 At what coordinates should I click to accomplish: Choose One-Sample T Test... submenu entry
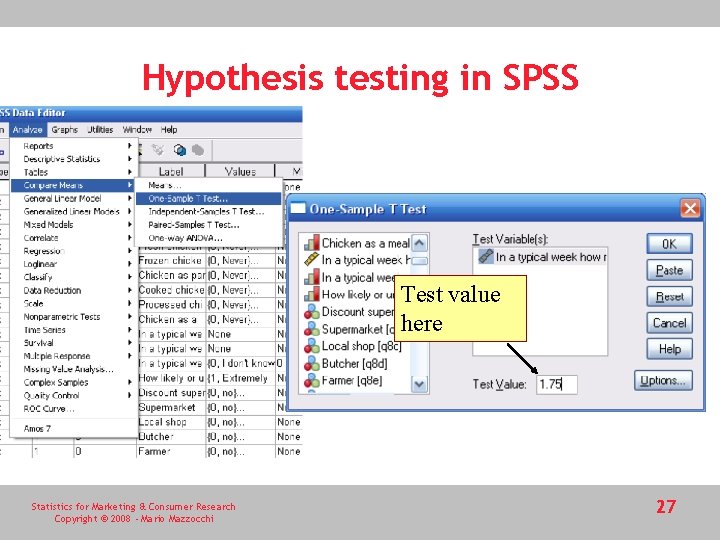[208, 199]
